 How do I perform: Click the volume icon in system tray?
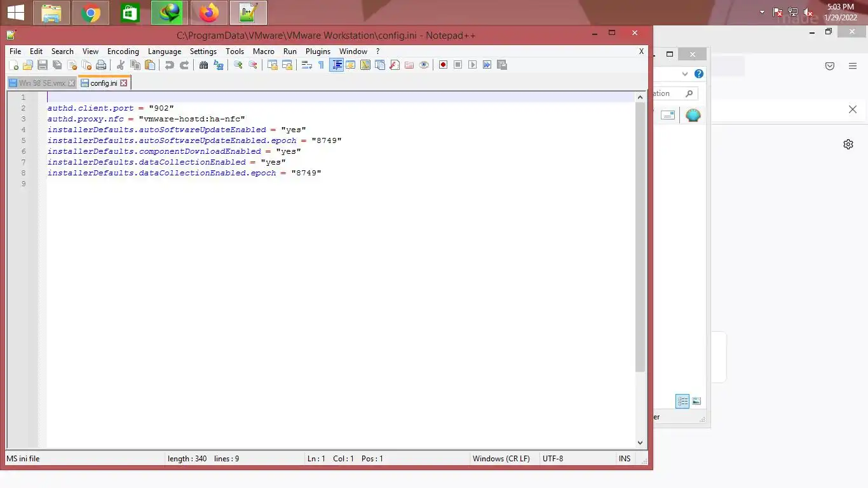(809, 12)
